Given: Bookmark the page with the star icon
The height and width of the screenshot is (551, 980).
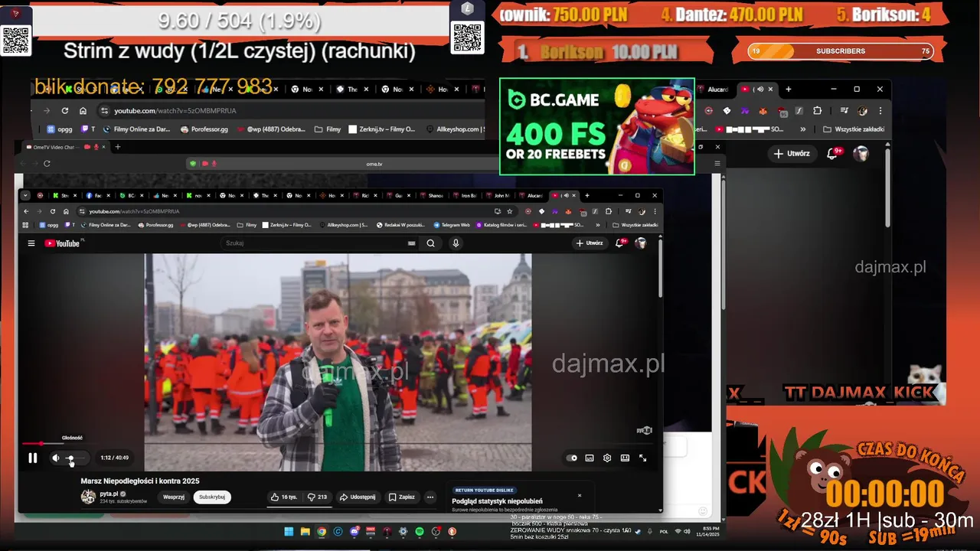Looking at the screenshot, I should click(x=509, y=211).
